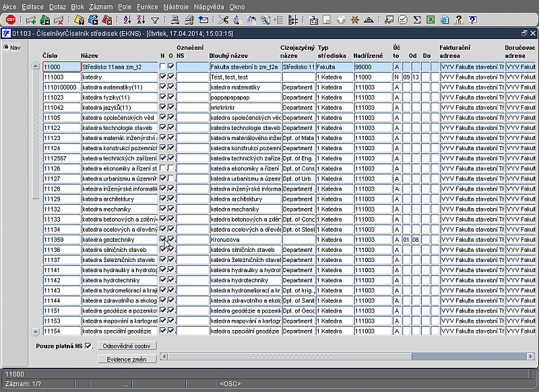Click the question mark with books icon
Screen dimensions: 539x392
[459, 20]
